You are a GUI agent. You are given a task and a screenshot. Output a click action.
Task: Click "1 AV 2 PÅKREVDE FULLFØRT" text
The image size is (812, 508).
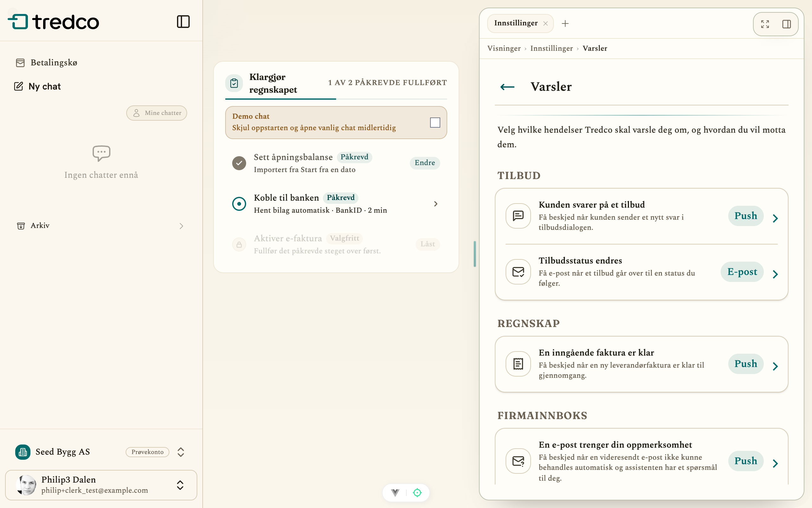(388, 83)
